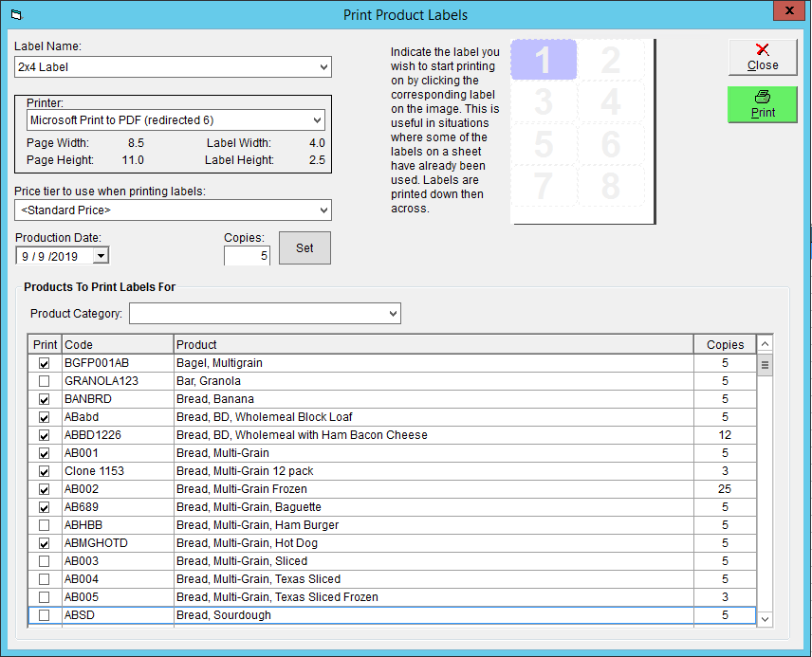The width and height of the screenshot is (812, 657).
Task: Click the Code column header
Action: click(x=118, y=345)
